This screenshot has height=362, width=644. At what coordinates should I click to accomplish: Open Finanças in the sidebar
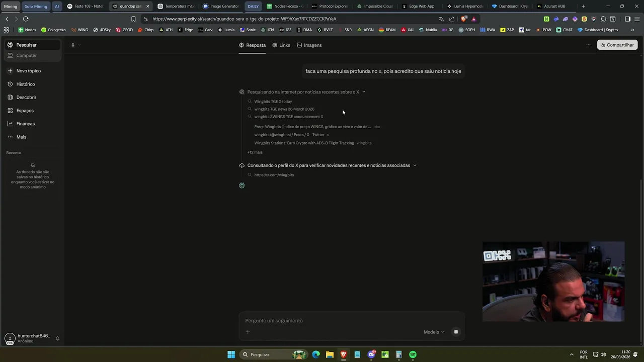click(x=21, y=124)
